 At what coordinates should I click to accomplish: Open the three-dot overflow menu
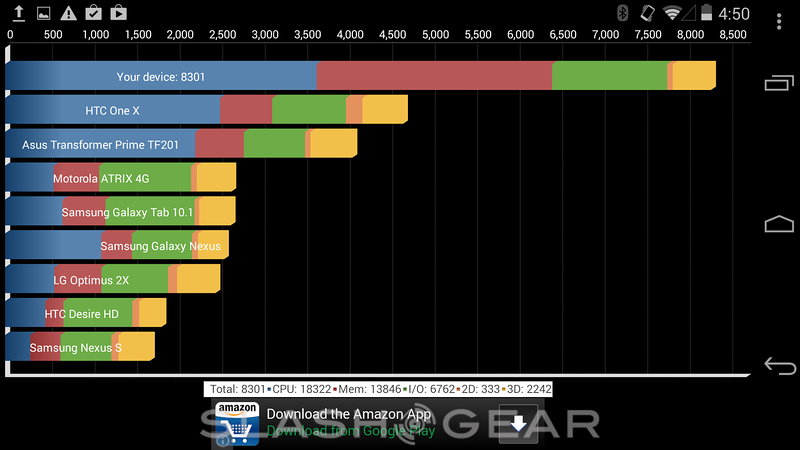(779, 20)
